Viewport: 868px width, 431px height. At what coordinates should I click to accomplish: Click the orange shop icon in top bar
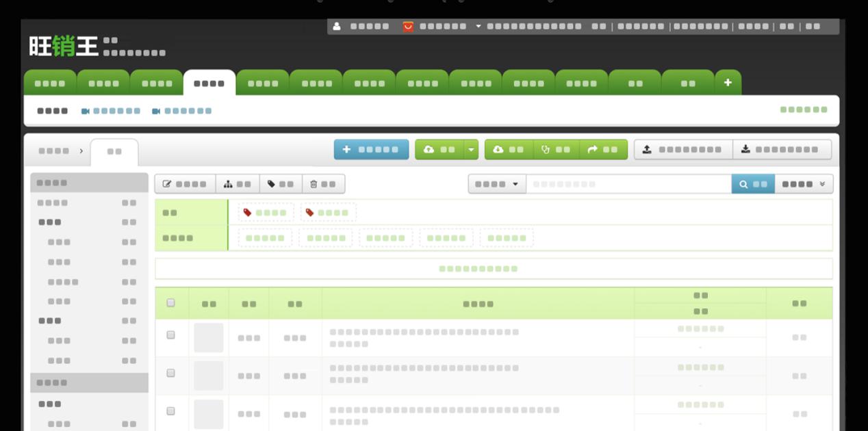pyautogui.click(x=408, y=27)
